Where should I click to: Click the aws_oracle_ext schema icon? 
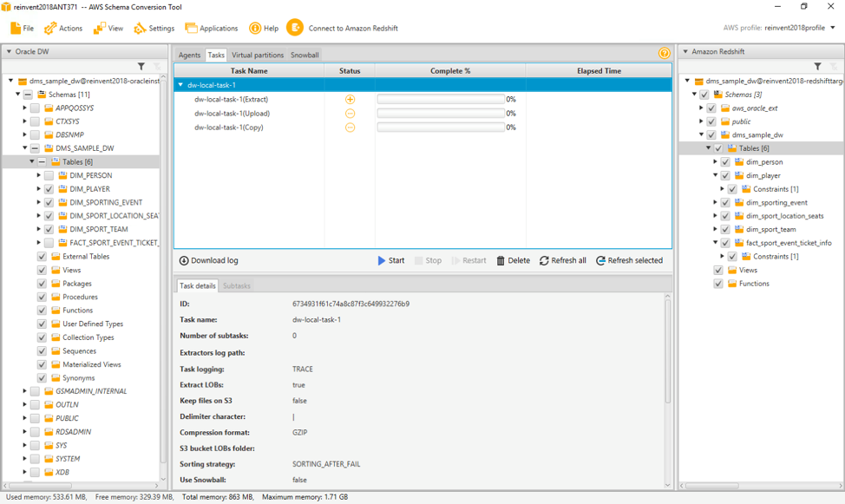pyautogui.click(x=724, y=108)
